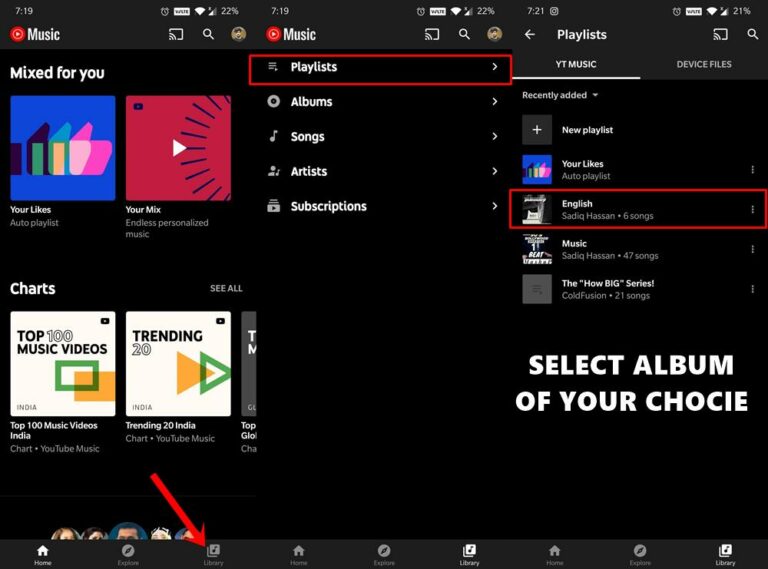Viewport: 768px width, 569px height.
Task: Open Top 100 Music Videos India chart
Action: 63,364
